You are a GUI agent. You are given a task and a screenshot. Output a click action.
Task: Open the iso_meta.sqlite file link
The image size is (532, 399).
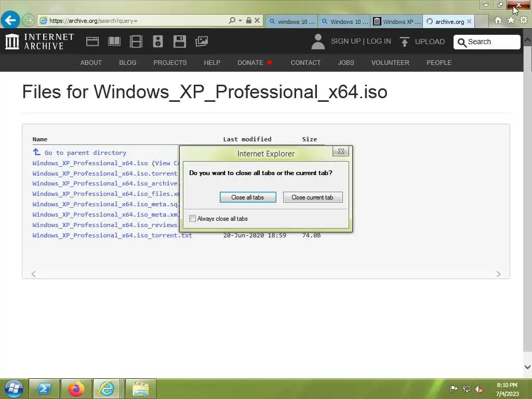[105, 204]
